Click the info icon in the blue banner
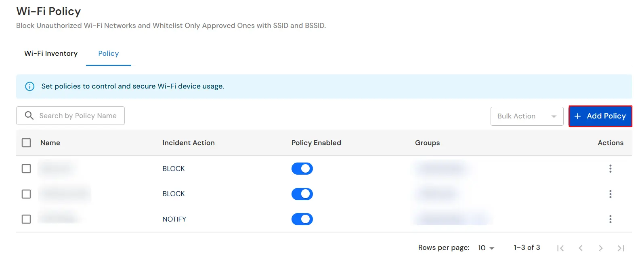Image resolution: width=644 pixels, height=264 pixels. point(30,86)
